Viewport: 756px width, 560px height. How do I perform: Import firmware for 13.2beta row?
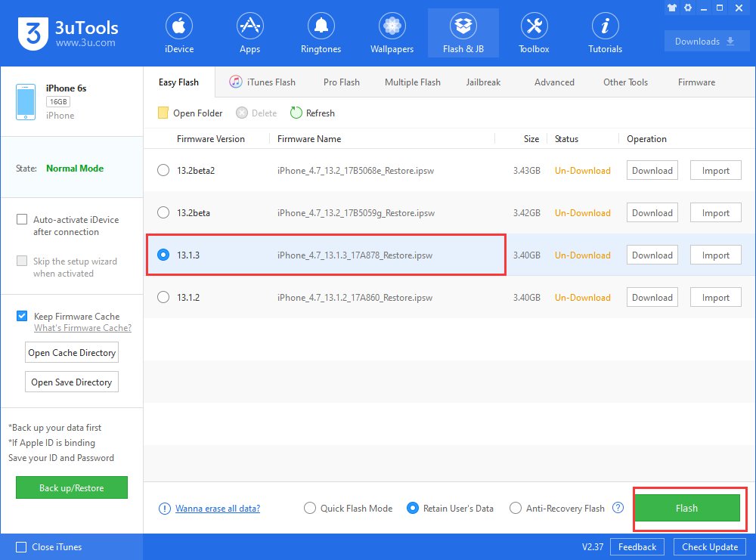(x=715, y=212)
